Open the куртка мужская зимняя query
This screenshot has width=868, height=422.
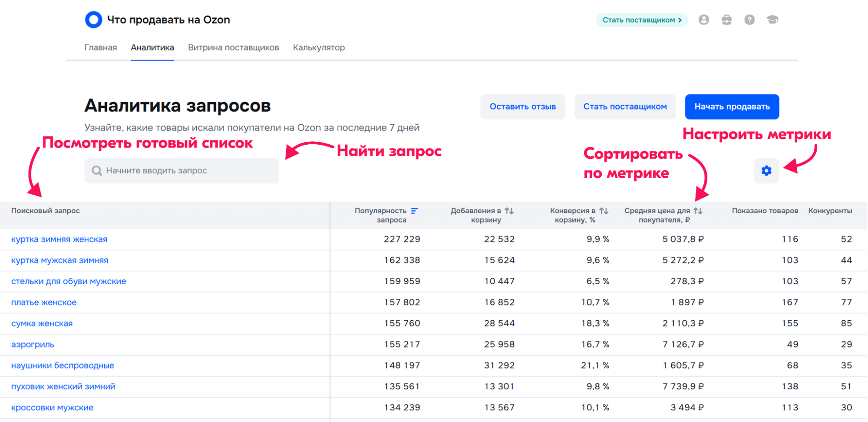point(59,260)
